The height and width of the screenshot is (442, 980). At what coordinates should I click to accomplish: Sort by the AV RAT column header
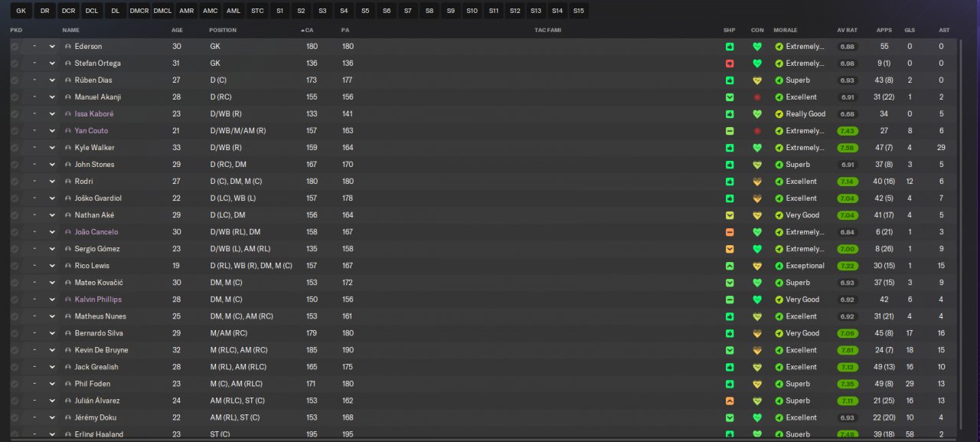pyautogui.click(x=848, y=30)
